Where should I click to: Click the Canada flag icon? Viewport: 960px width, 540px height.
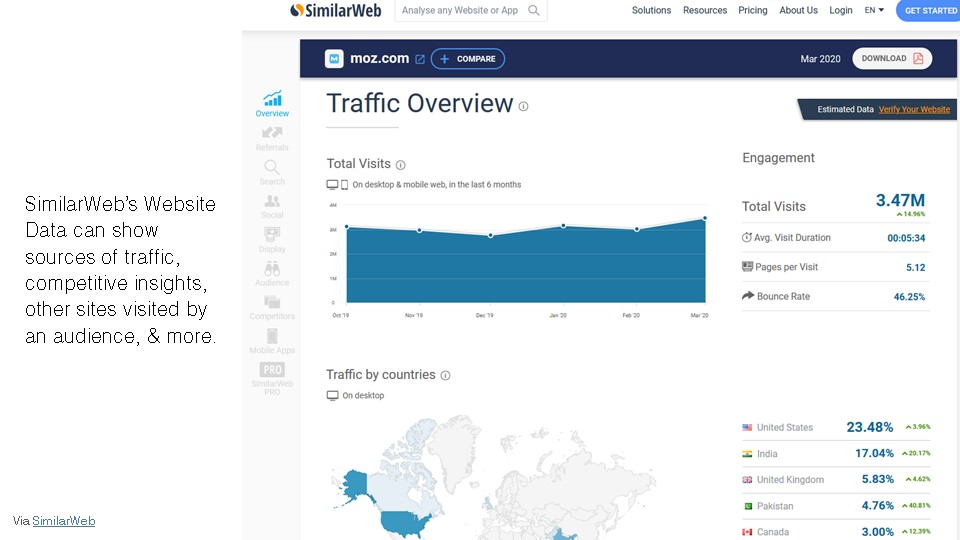(748, 532)
